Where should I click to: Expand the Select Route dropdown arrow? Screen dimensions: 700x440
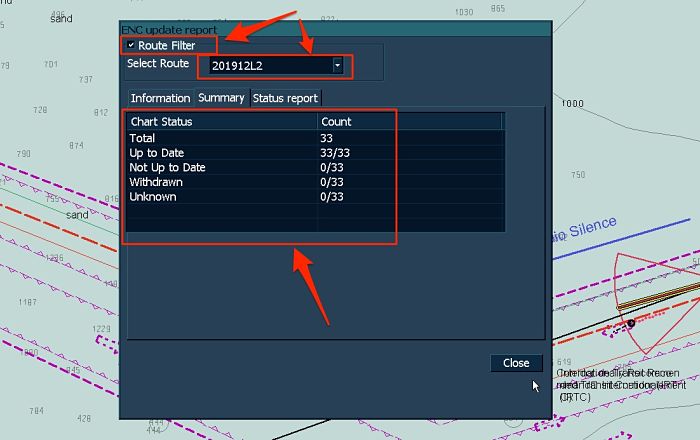click(338, 65)
